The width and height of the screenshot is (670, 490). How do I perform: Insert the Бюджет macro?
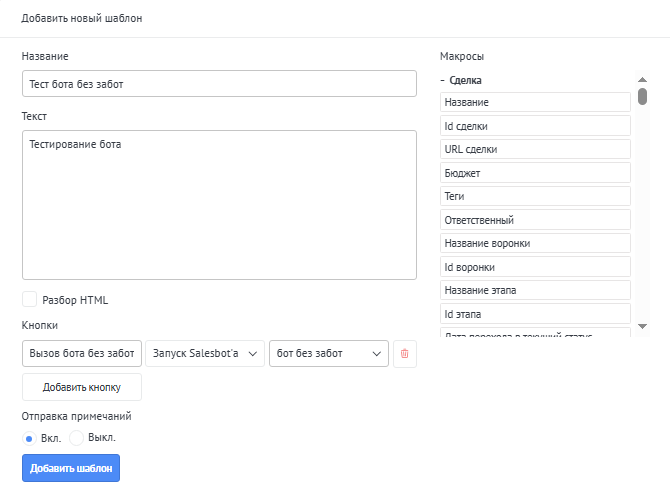pos(535,173)
